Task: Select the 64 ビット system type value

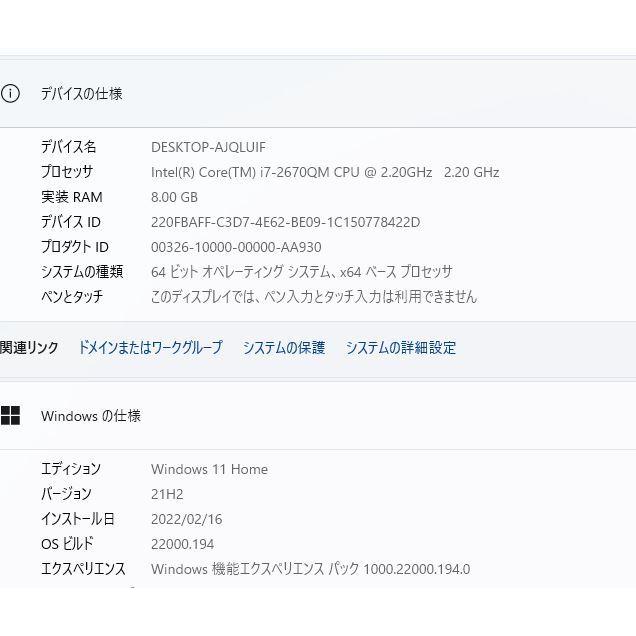Action: point(301,272)
